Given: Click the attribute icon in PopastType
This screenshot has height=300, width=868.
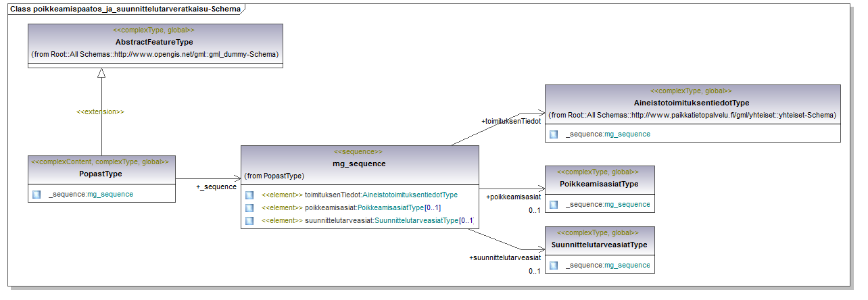Looking at the screenshot, I should pyautogui.click(x=37, y=194).
